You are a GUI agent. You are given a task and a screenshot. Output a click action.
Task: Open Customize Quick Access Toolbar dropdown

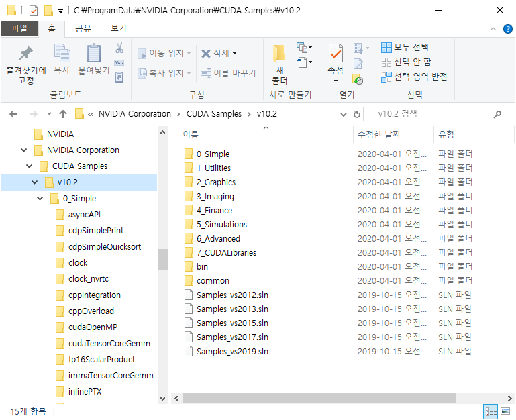point(60,11)
